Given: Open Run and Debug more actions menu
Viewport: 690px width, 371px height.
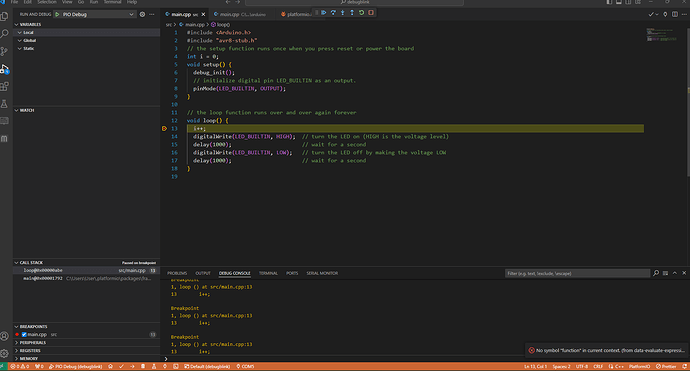Looking at the screenshot, I should click(152, 15).
